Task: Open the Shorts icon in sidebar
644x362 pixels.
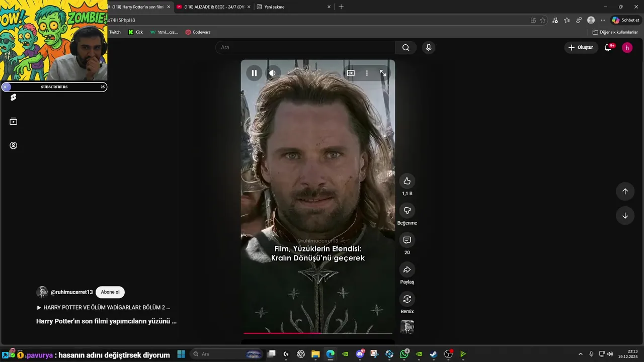Action: tap(14, 98)
